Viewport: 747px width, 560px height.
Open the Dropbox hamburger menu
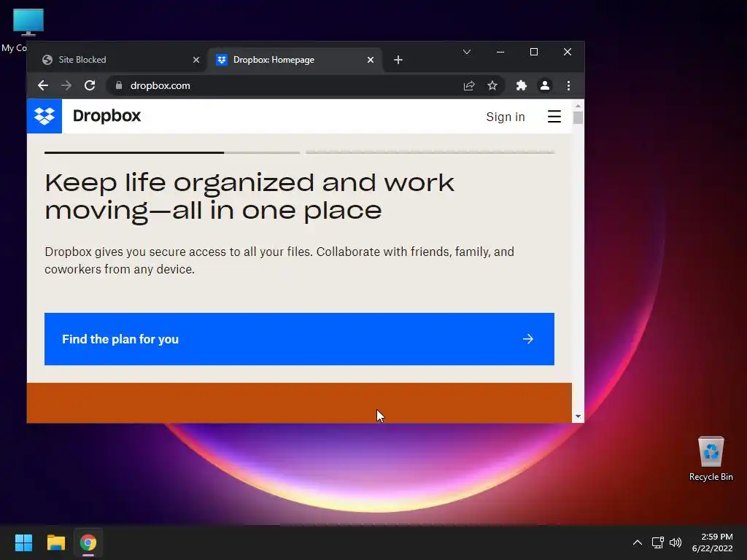coord(554,117)
